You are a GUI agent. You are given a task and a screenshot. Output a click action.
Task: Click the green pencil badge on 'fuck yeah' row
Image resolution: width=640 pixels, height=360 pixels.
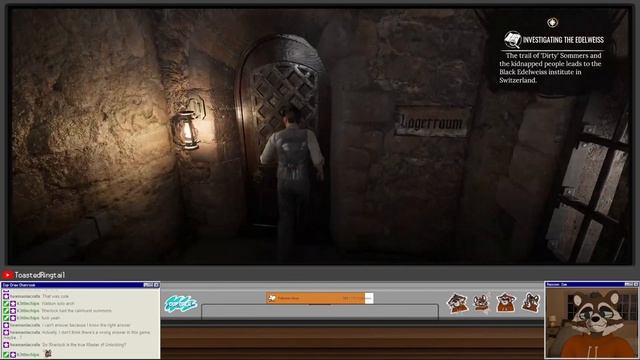pyautogui.click(x=6, y=318)
